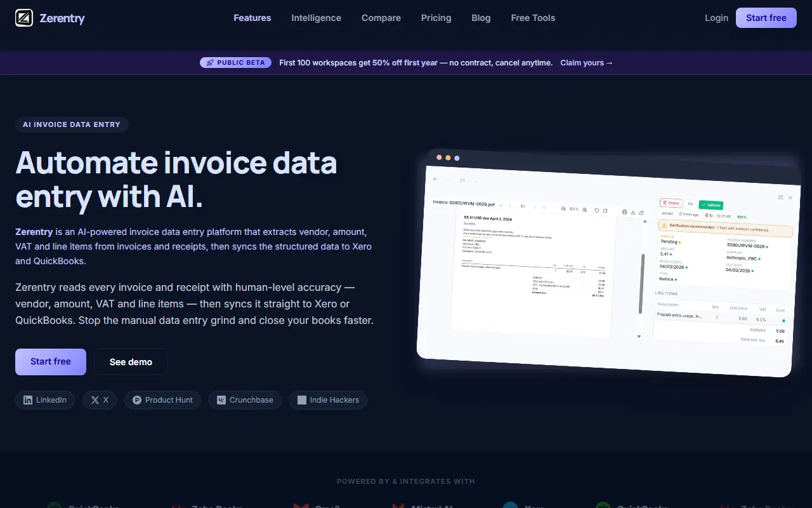Open the Features nav item
This screenshot has height=508, width=812.
click(252, 18)
